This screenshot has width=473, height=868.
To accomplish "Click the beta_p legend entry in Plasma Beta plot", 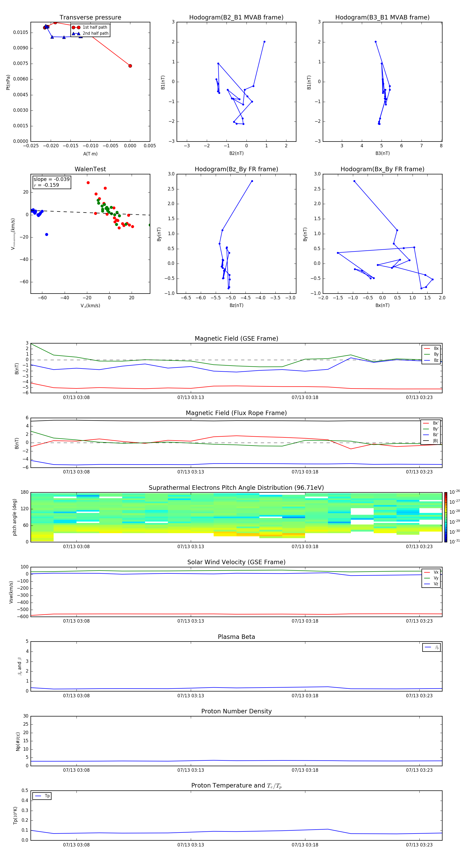I will (x=431, y=647).
